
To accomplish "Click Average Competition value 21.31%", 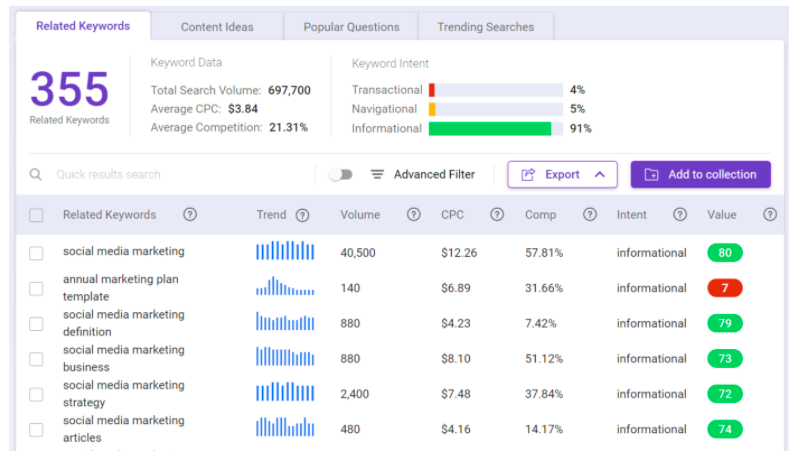I will (x=288, y=127).
